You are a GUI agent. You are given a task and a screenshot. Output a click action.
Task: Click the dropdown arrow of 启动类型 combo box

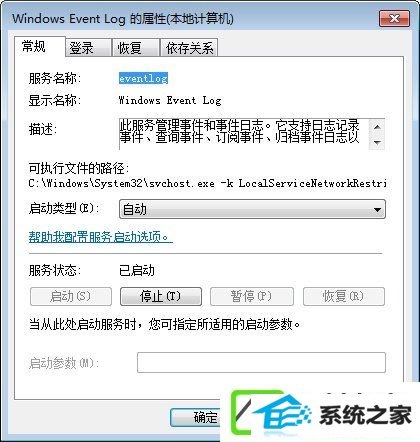point(377,210)
